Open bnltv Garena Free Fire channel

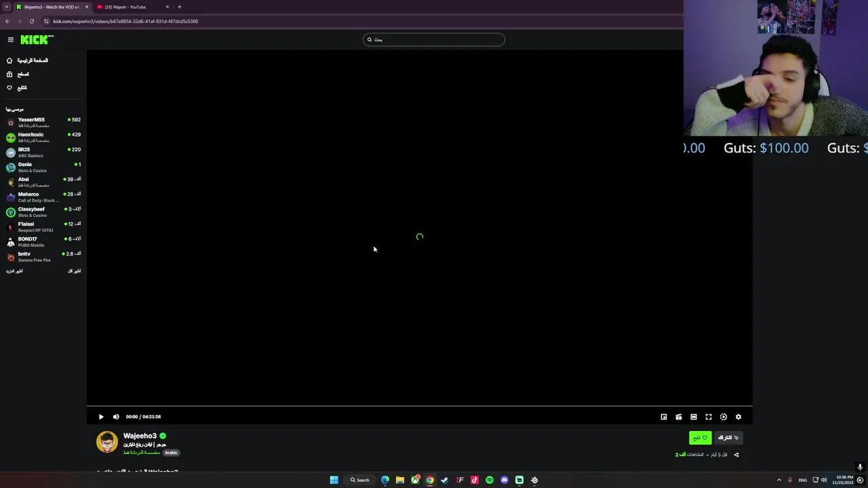point(43,256)
